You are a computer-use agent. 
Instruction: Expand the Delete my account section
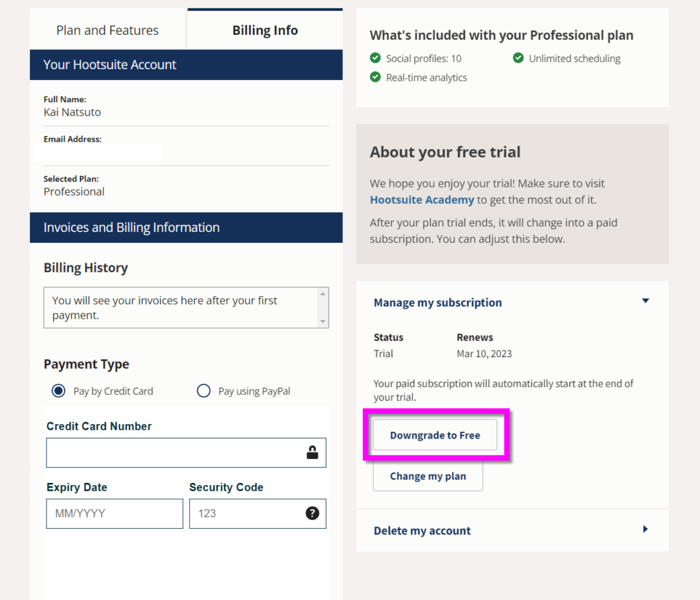[645, 530]
